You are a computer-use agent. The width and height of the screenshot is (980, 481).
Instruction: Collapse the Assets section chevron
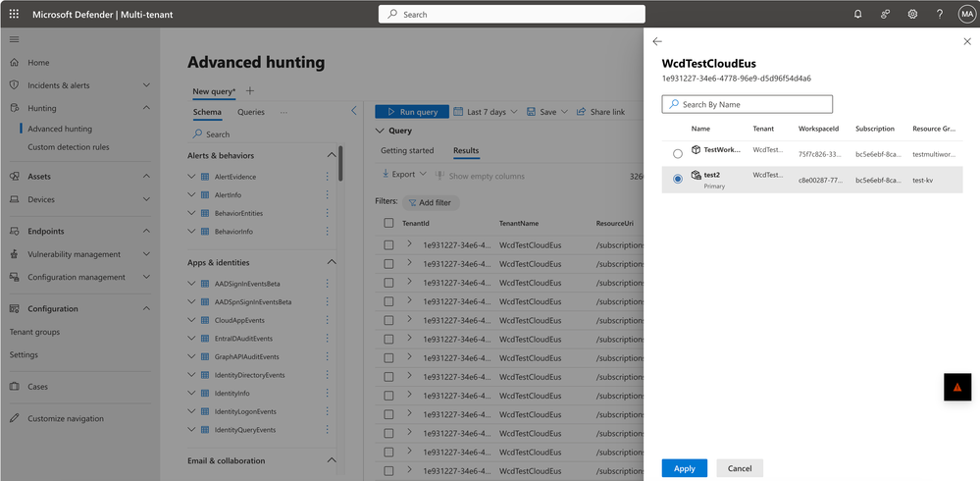pos(146,177)
